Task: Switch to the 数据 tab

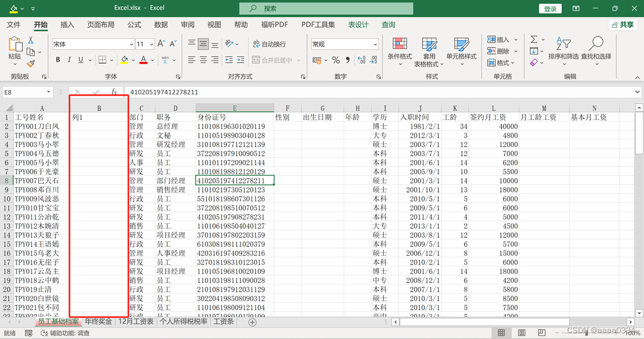Action: tap(161, 25)
